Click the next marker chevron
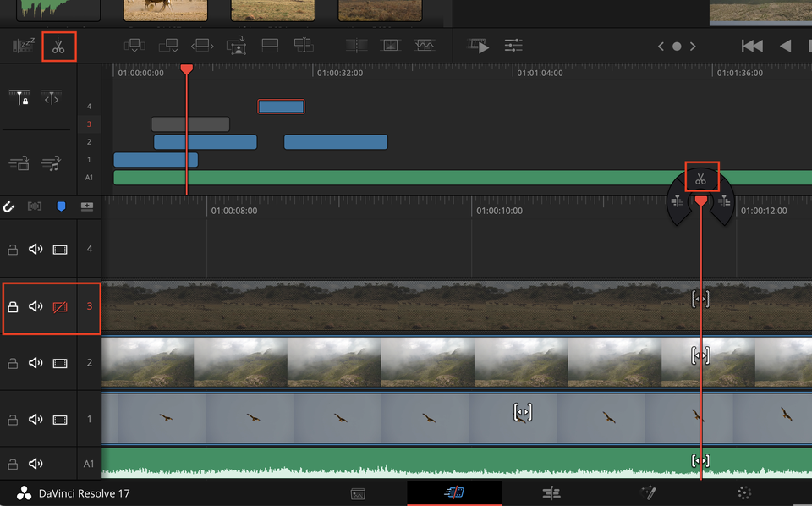The width and height of the screenshot is (812, 506). coord(692,47)
